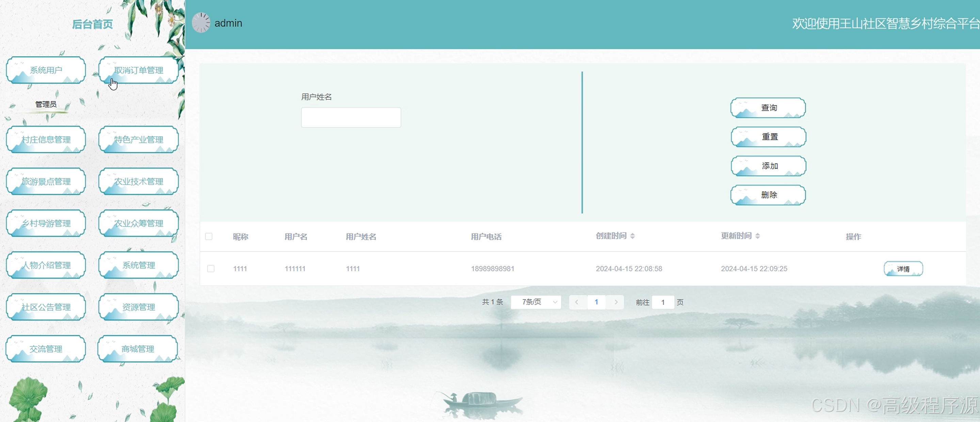Sort by 创建时间 column arrows
980x422 pixels.
(x=632, y=236)
